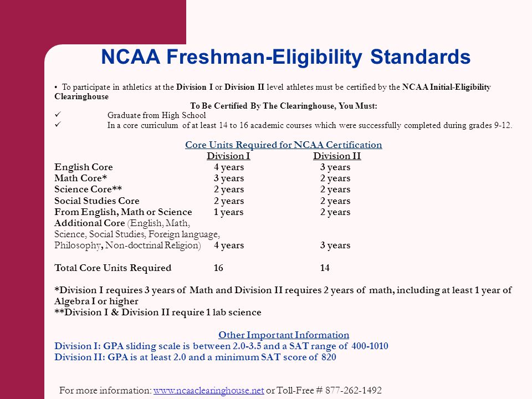
Task: Select the Division II column header
Action: [x=337, y=156]
